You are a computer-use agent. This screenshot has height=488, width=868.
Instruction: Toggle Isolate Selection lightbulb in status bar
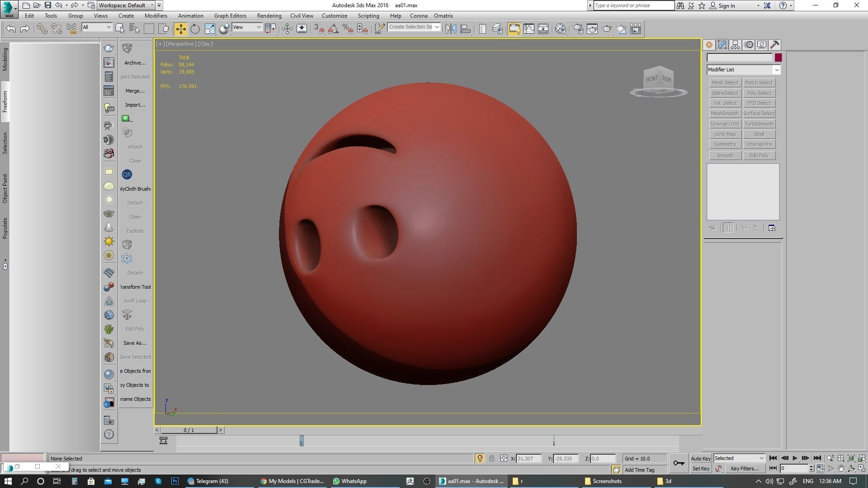click(480, 458)
